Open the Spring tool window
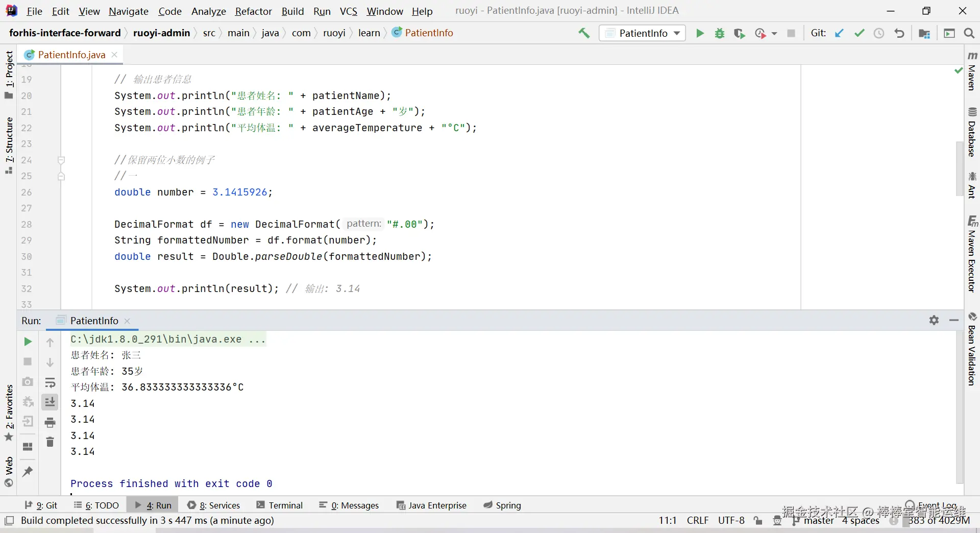Viewport: 980px width, 533px height. click(502, 505)
